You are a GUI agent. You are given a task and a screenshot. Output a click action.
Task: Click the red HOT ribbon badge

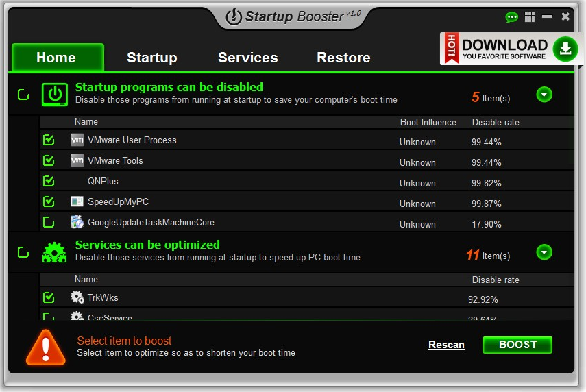click(452, 48)
